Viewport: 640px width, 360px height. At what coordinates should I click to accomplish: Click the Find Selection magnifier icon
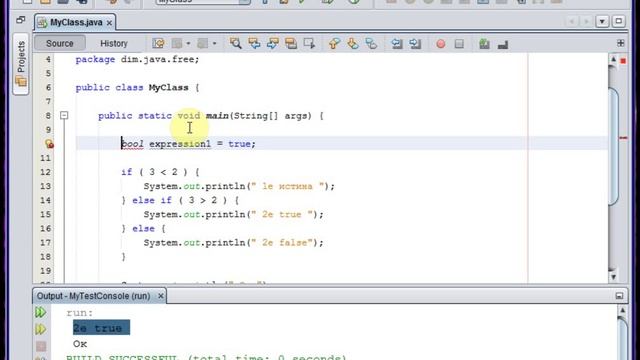point(236,43)
